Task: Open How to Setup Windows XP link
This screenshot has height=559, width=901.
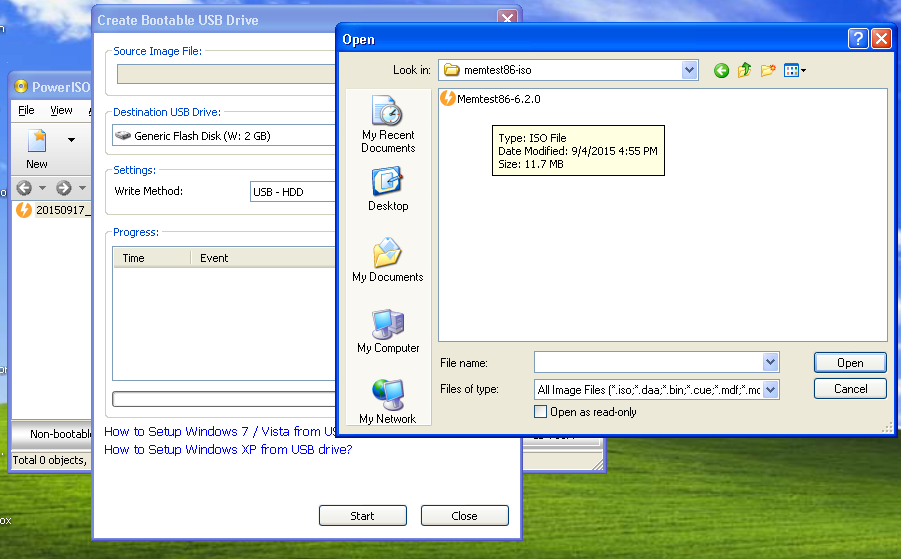Action: pos(228,449)
